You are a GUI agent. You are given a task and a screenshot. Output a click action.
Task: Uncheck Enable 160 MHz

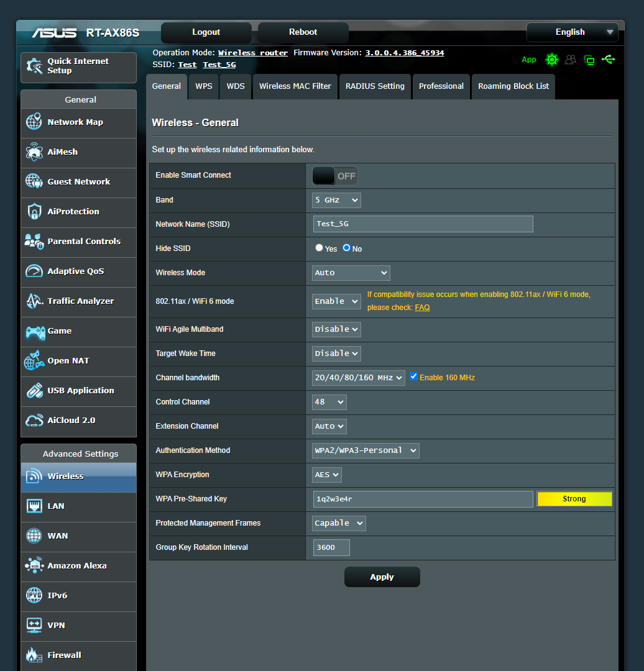(x=413, y=377)
